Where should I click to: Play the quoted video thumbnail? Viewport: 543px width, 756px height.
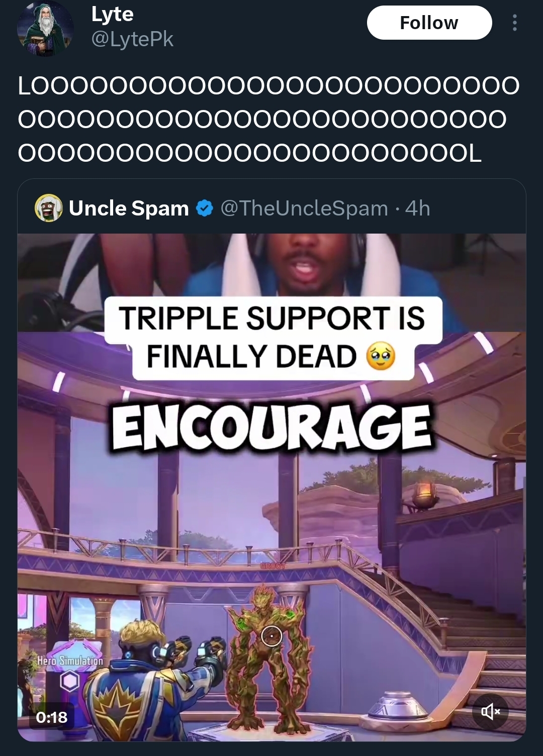tap(271, 487)
